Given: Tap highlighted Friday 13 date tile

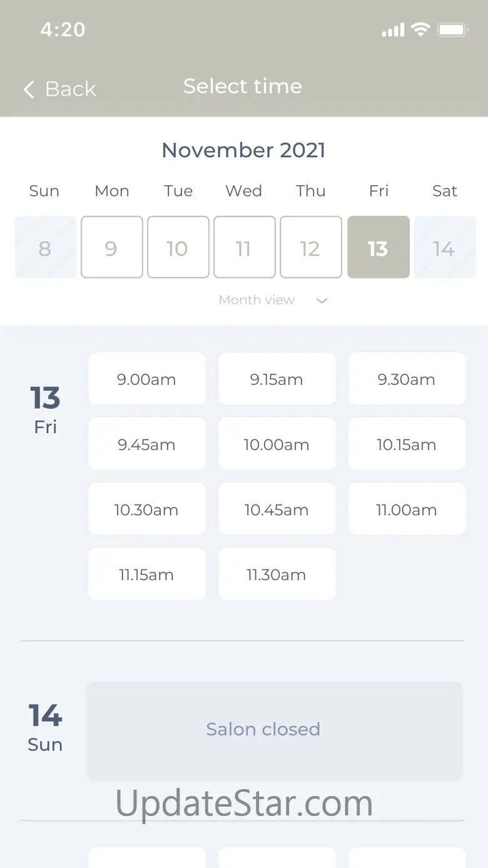Looking at the screenshot, I should point(378,247).
